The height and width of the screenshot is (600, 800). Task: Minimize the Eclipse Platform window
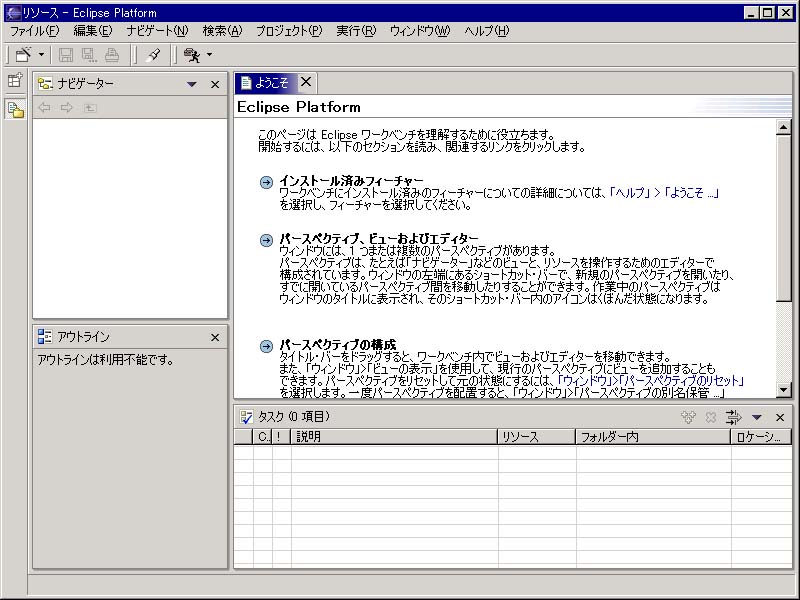point(751,12)
